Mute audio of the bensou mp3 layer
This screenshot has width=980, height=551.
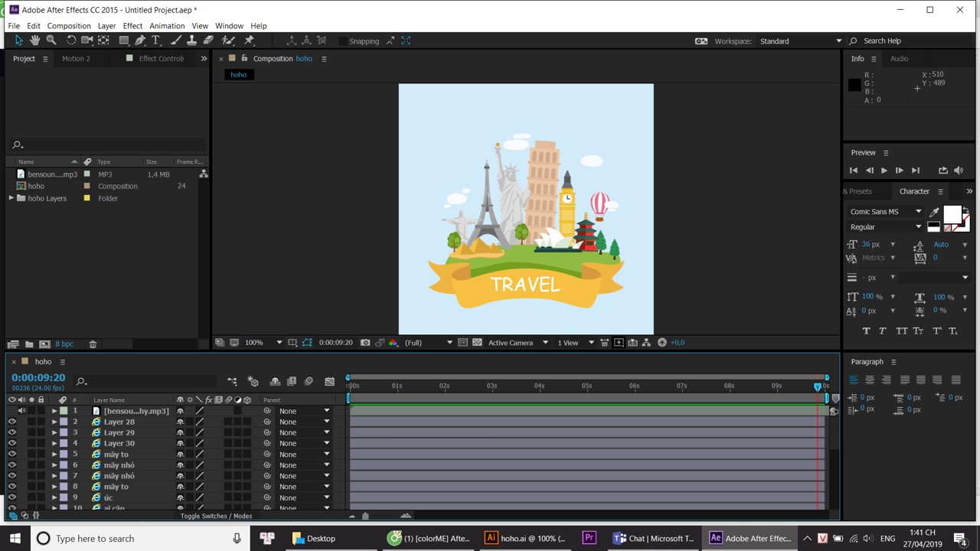tap(21, 411)
